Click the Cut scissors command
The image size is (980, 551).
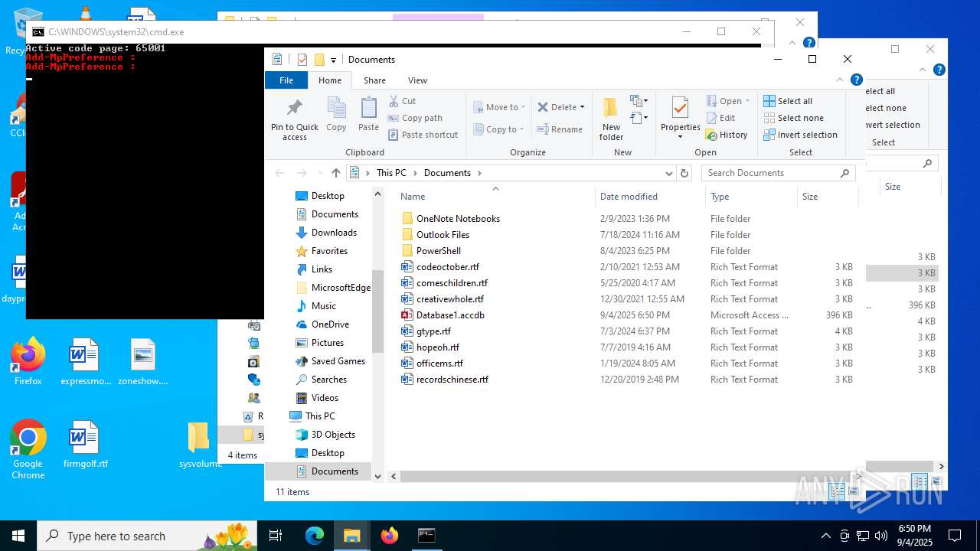(x=403, y=101)
